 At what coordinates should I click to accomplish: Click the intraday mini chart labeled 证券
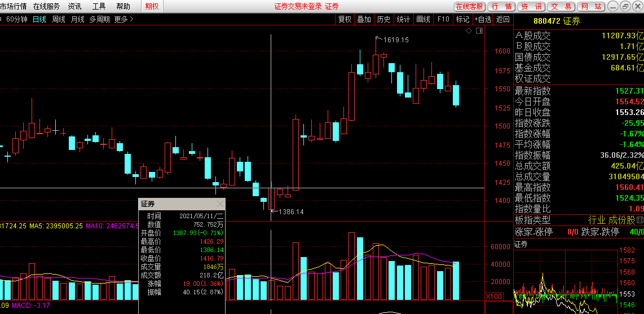565,281
